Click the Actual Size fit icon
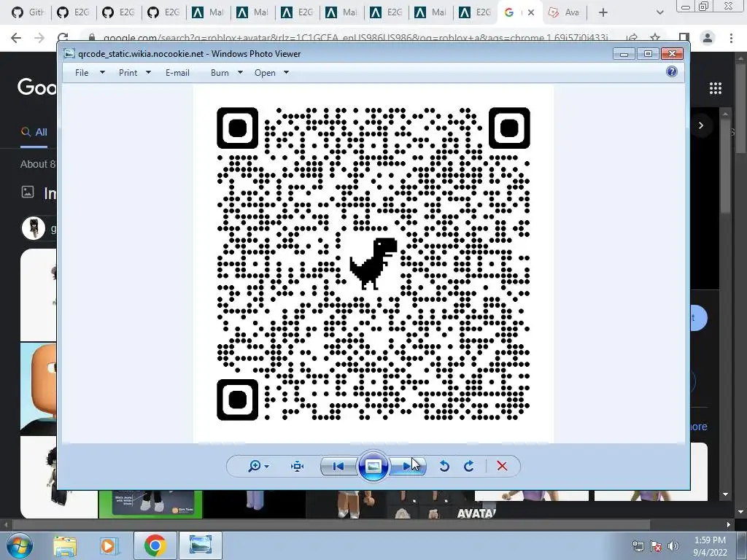 click(x=298, y=466)
